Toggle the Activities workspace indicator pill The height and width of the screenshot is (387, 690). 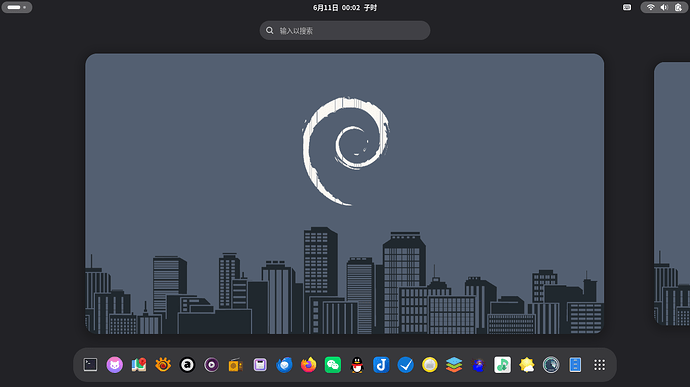click(x=17, y=7)
